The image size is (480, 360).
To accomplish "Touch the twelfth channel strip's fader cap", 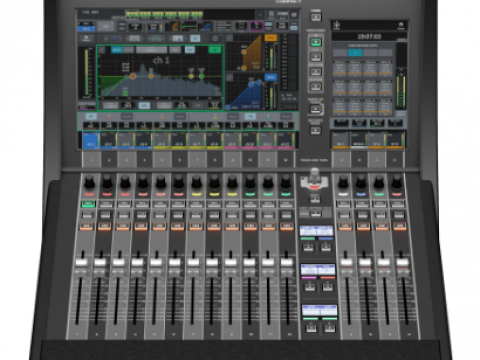I will 286,262.
